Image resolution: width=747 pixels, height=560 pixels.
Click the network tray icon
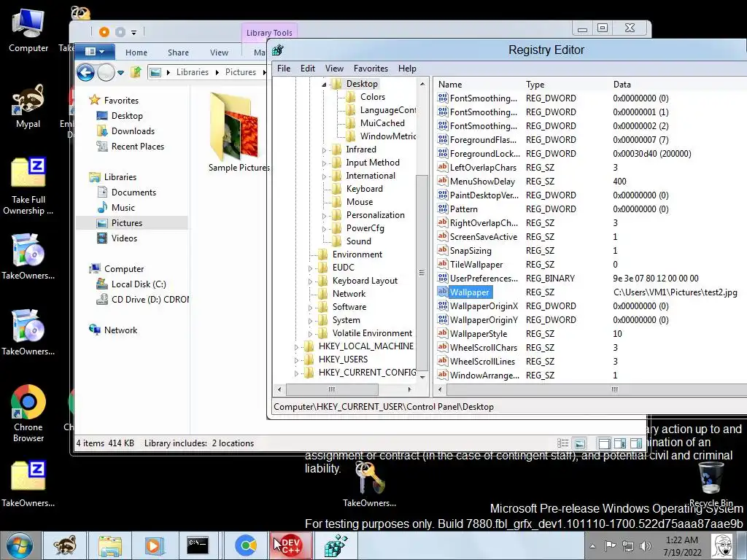tap(628, 546)
